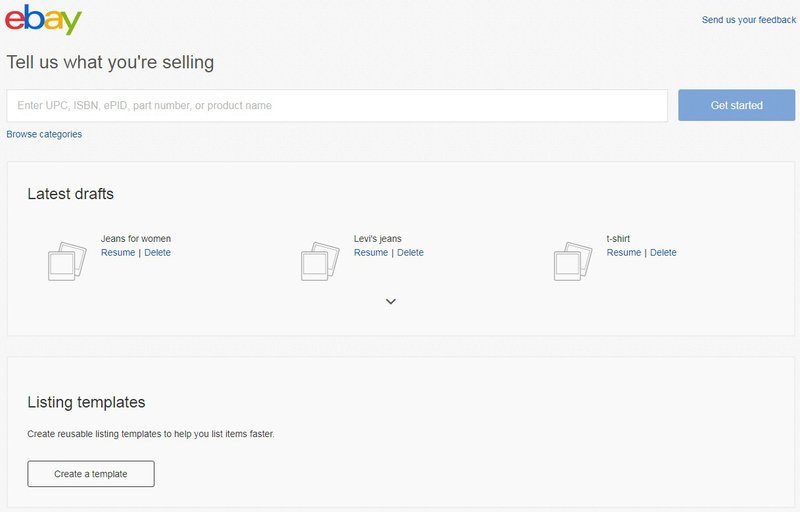Select the t-shirt draft title
This screenshot has width=800, height=512.
[618, 239]
